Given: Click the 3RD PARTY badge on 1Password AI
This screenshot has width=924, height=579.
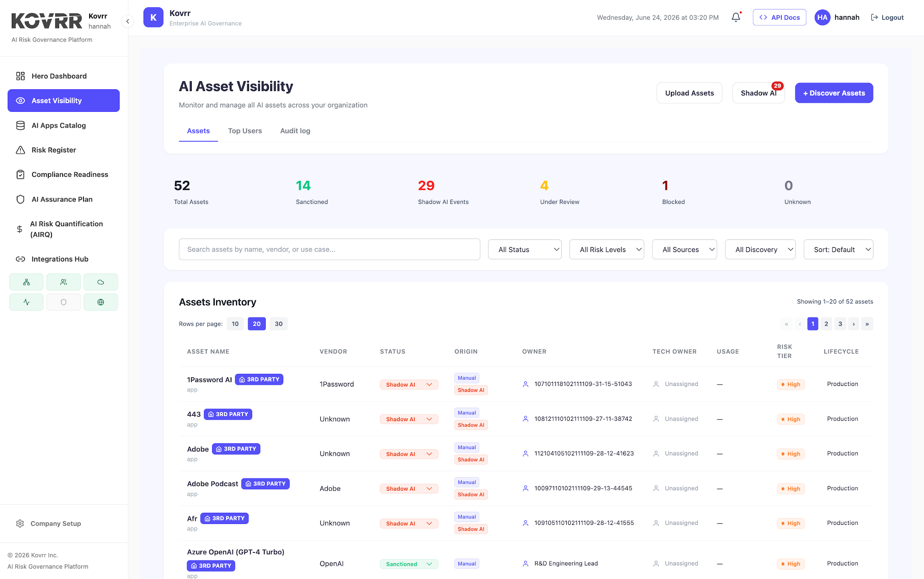Looking at the screenshot, I should click(259, 380).
